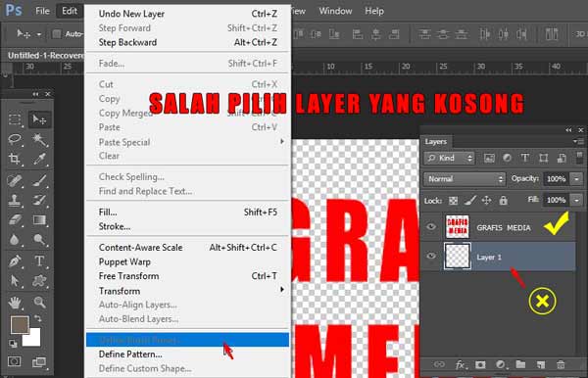Click the foreground color swatch
Viewport: 588px width, 378px height.
tap(20, 324)
